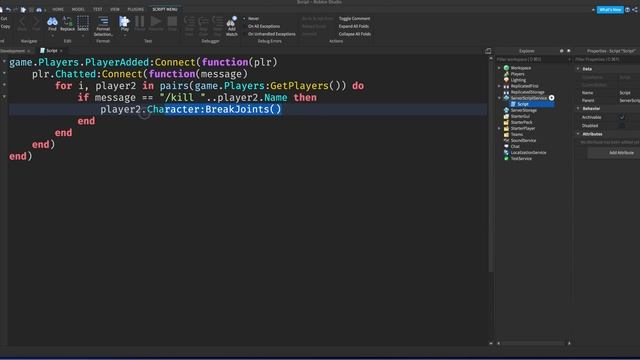
Task: Open the TEST ribbon tab
Action: 98,9
